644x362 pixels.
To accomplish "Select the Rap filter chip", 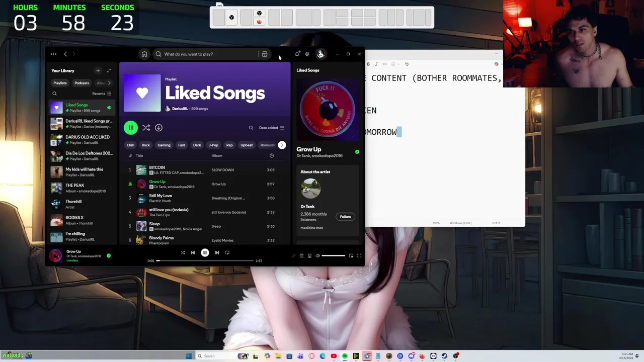I will (x=229, y=145).
